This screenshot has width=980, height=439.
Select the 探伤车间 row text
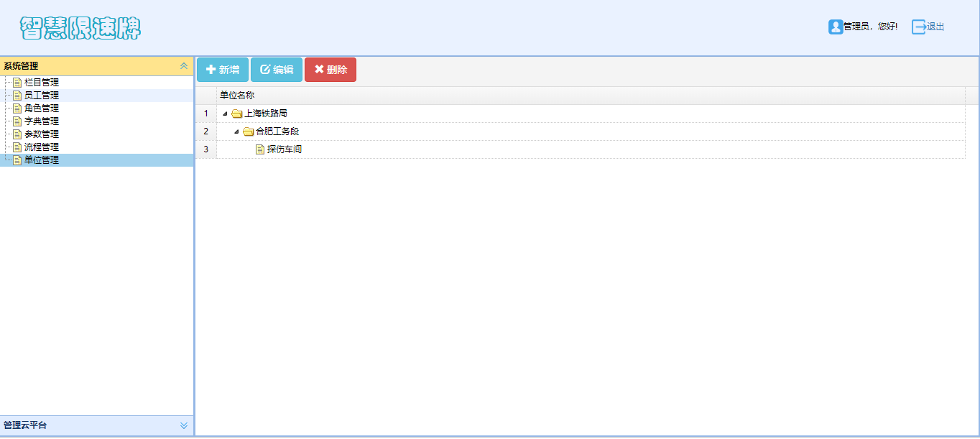[285, 149]
